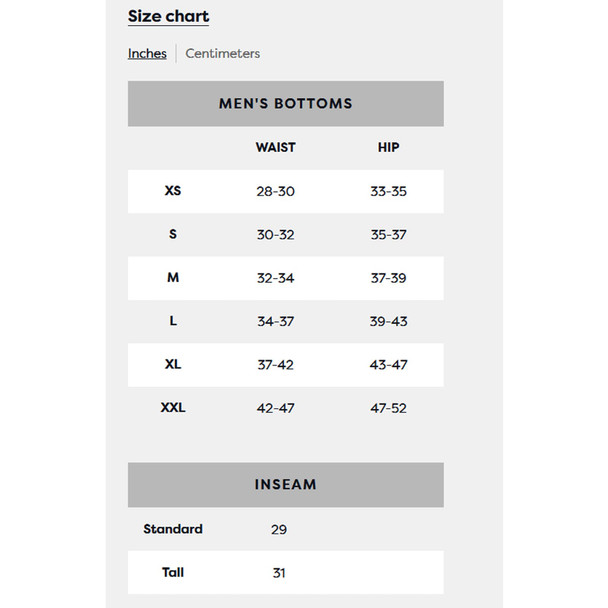The width and height of the screenshot is (608, 608).
Task: Click the Size chart heading link
Action: tap(168, 16)
